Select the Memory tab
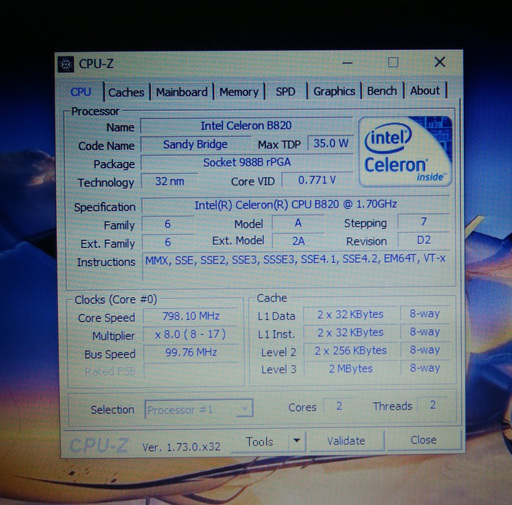 tap(239, 92)
